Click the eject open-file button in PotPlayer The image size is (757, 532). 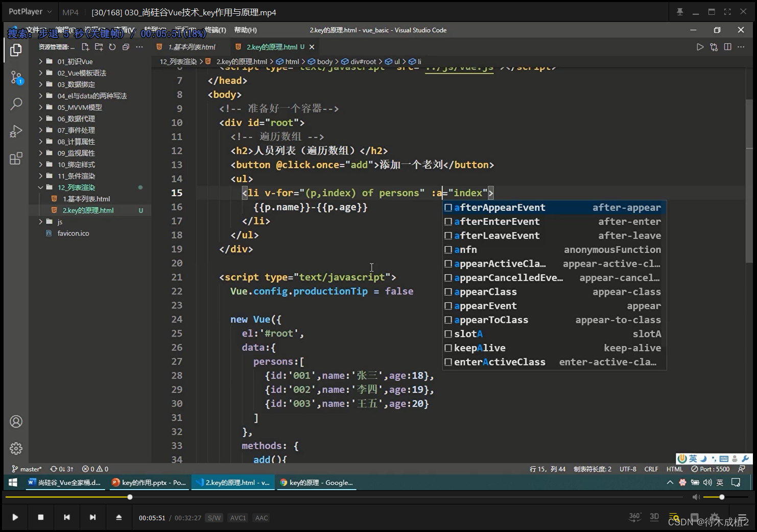pos(119,517)
